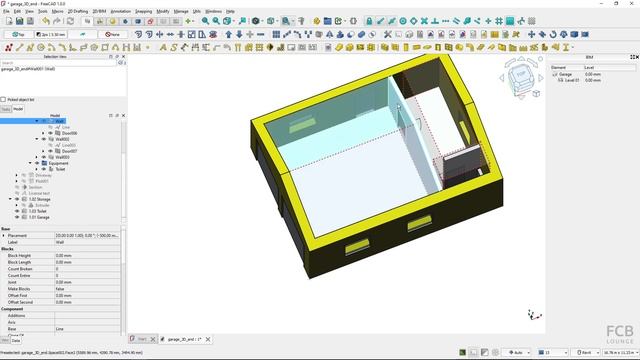Hide Door006 via its eye icon
Viewport: 640px width, 360px height.
[51, 133]
